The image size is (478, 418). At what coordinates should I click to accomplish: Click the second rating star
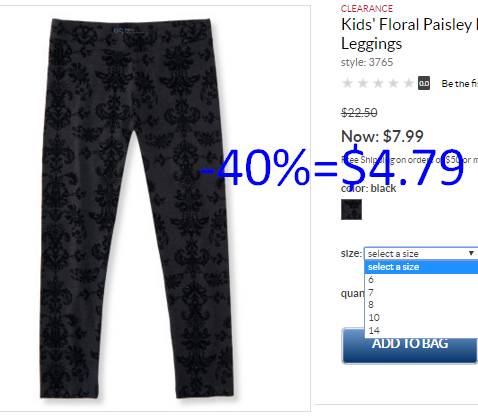[x=363, y=83]
